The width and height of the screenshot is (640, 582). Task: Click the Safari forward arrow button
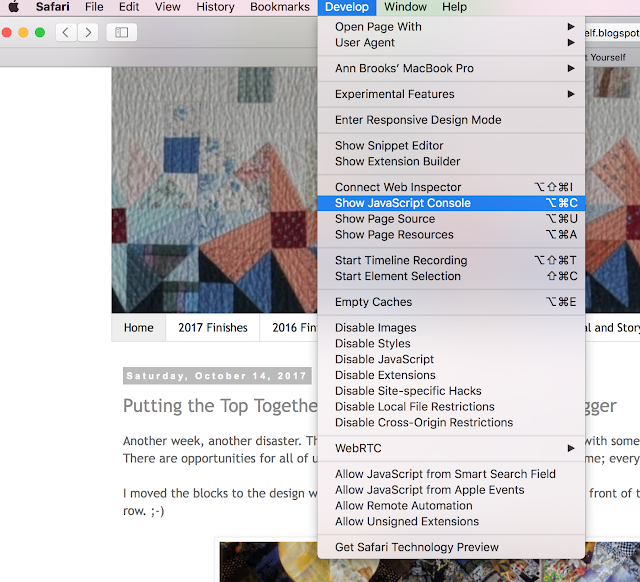88,32
